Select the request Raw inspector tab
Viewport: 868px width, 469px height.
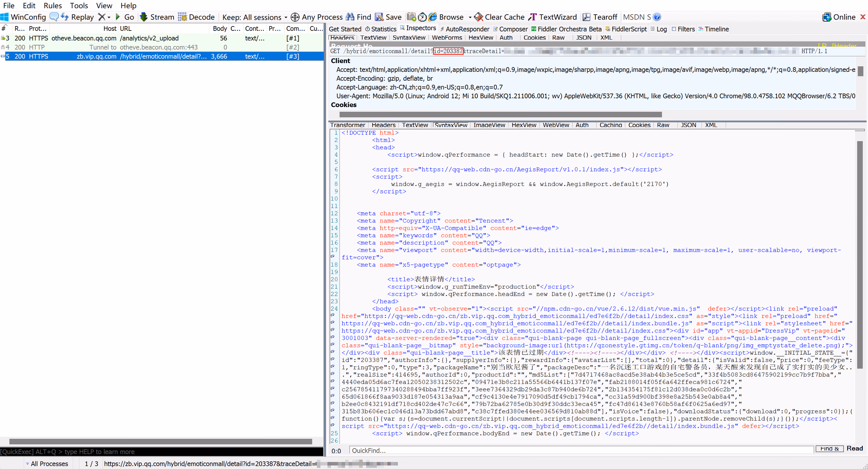click(x=558, y=38)
